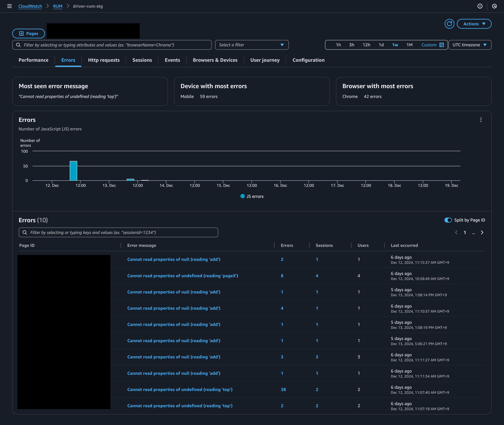Click the plus icon on Pages button
The image size is (504, 425).
click(21, 33)
